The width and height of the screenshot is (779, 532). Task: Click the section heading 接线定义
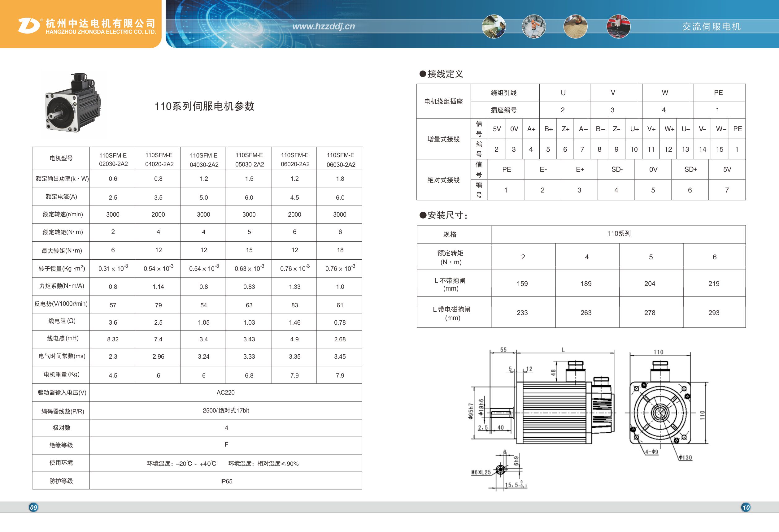445,74
